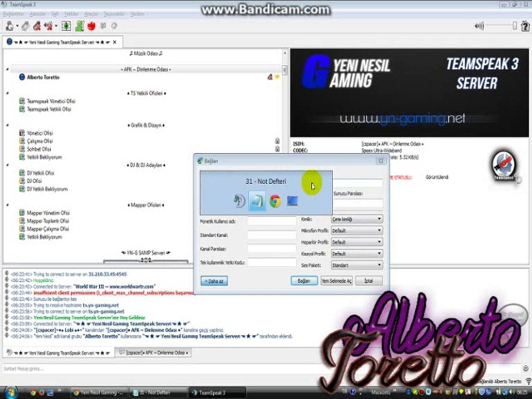
Task: Open 31 - Not Defteri taskbar button
Action: (159, 392)
